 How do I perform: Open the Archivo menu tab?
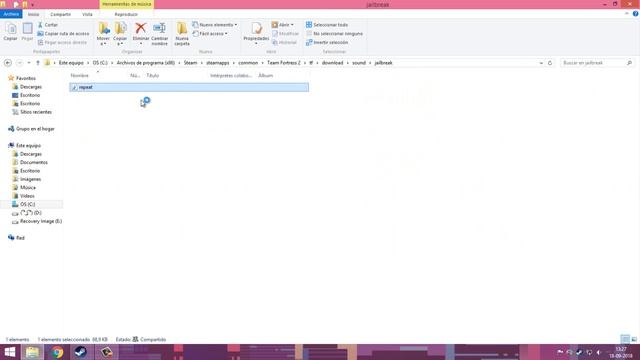coord(11,14)
